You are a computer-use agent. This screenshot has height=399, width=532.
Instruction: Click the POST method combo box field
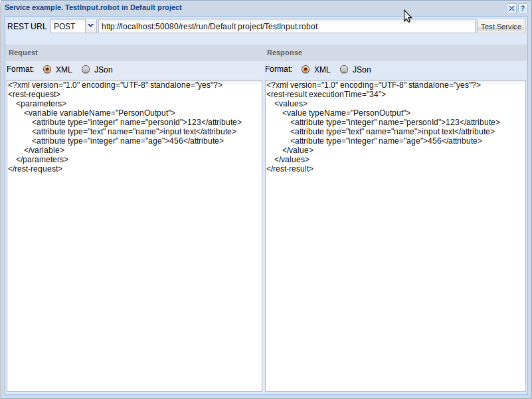68,27
